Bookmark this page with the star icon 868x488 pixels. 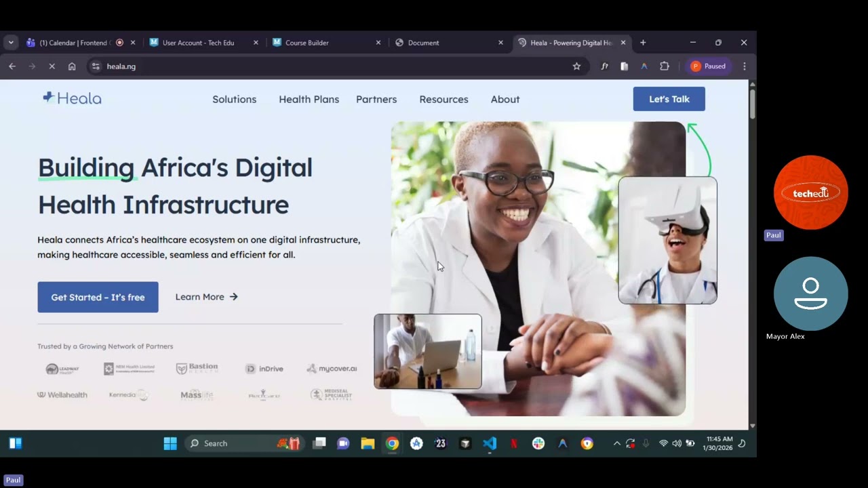pos(576,66)
